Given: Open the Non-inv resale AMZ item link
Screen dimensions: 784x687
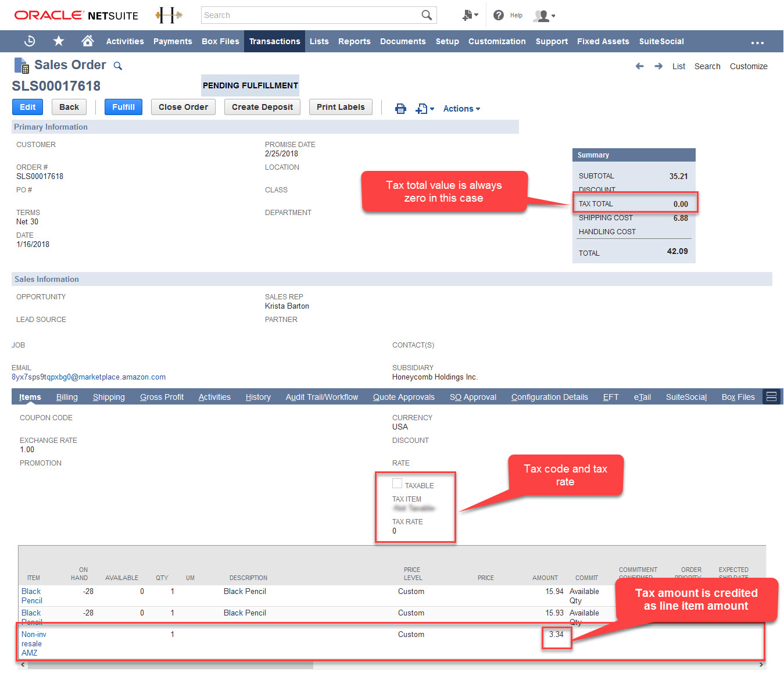Looking at the screenshot, I should coord(34,643).
